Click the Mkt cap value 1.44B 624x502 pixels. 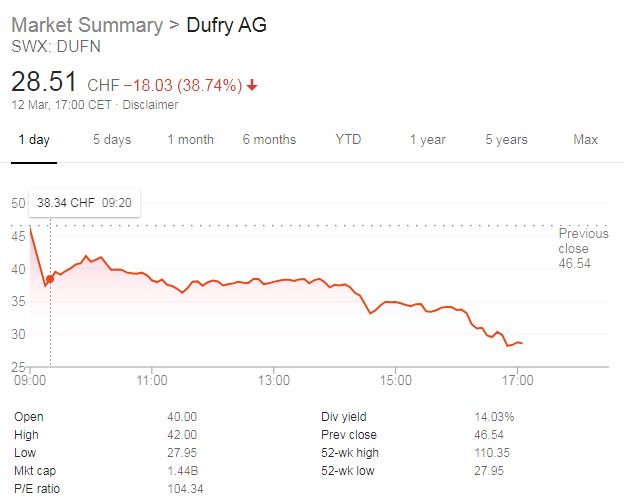[x=183, y=471]
